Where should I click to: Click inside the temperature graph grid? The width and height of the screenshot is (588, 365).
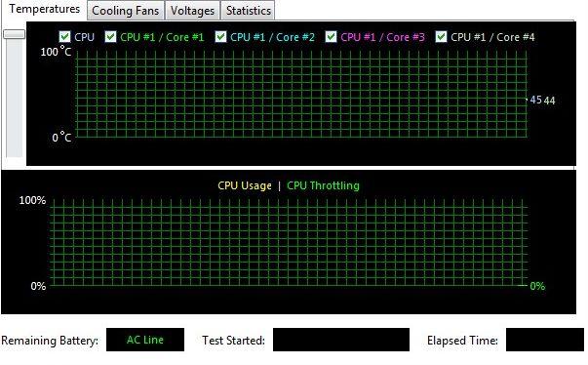(301, 94)
